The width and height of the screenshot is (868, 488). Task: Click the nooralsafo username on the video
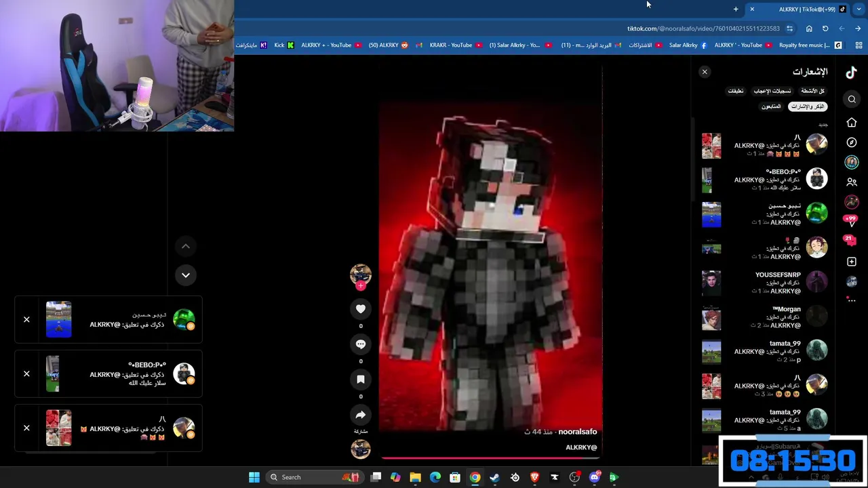(x=578, y=432)
